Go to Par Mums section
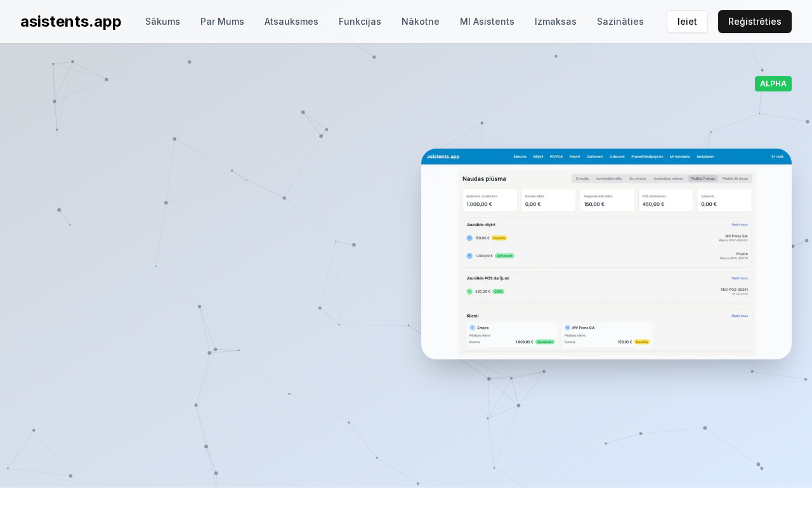The width and height of the screenshot is (812, 508). (x=222, y=22)
